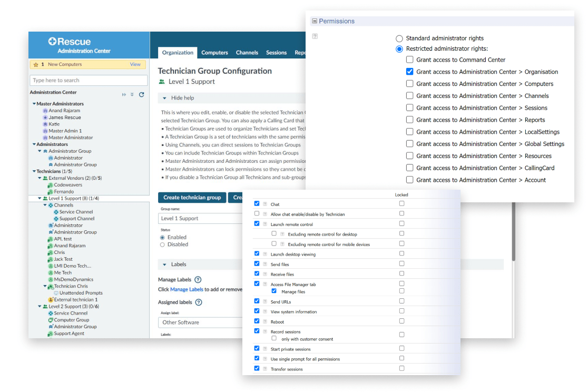Screen dimensions: 588x392
Task: Select the Service Channel icon under Channels
Action: [x=56, y=211]
